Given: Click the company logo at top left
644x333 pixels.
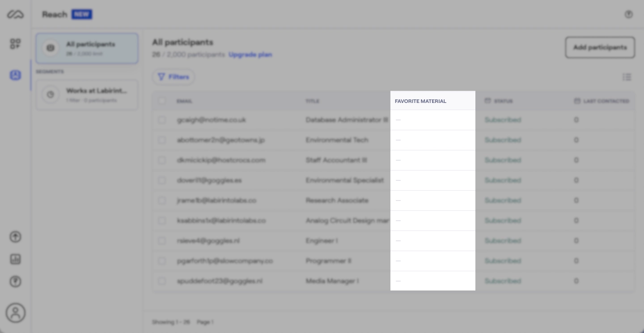Looking at the screenshot, I should [16, 14].
